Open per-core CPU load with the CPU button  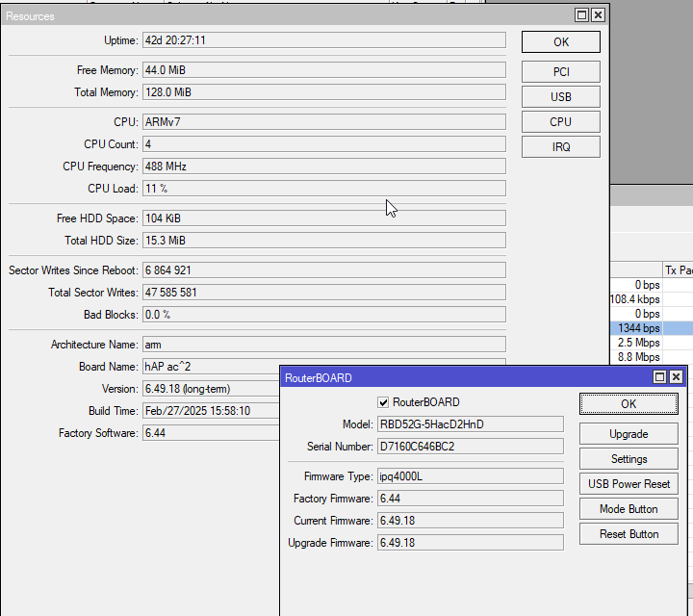[561, 122]
